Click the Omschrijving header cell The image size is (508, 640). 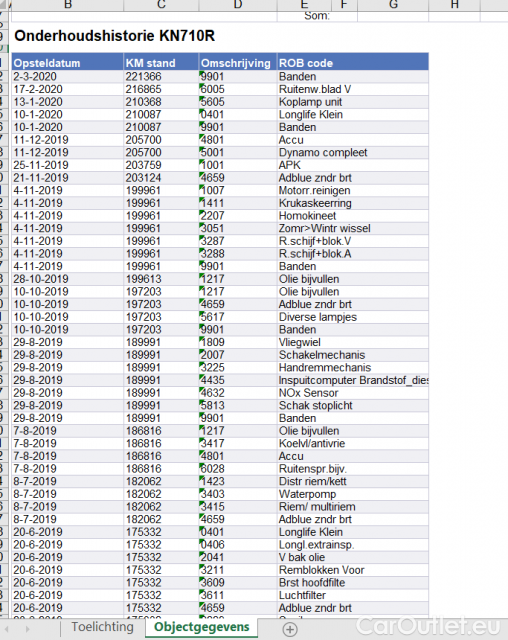tap(238, 63)
